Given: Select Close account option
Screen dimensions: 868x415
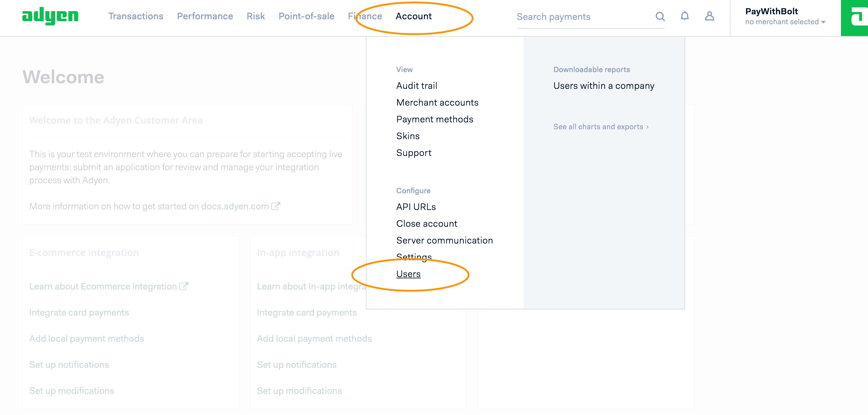Looking at the screenshot, I should [427, 224].
